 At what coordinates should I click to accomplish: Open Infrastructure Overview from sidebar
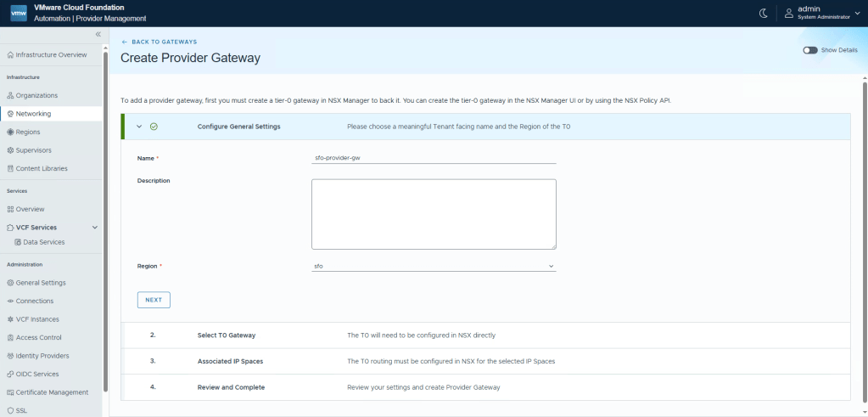51,54
